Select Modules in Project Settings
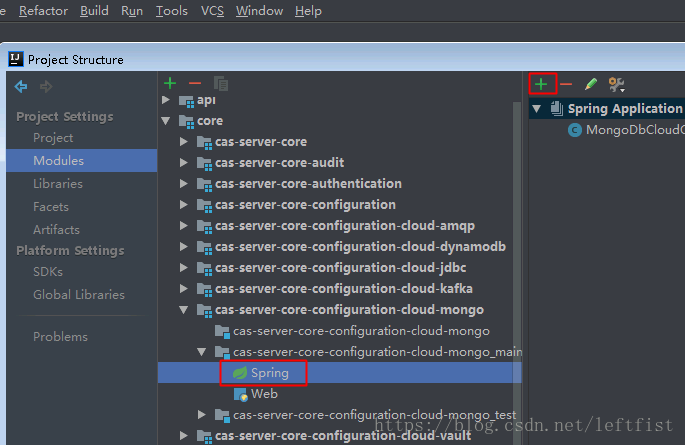The image size is (685, 445). tap(82, 161)
